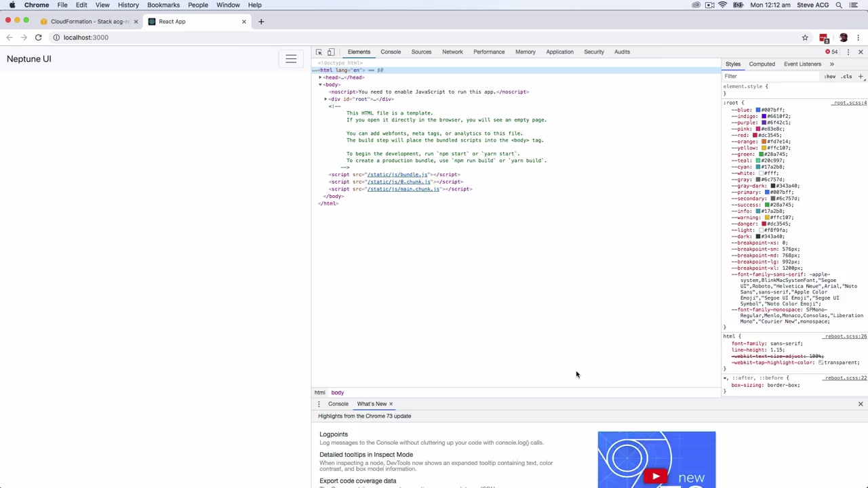Close the bottom drawer panel
This screenshot has width=868, height=488.
861,404
